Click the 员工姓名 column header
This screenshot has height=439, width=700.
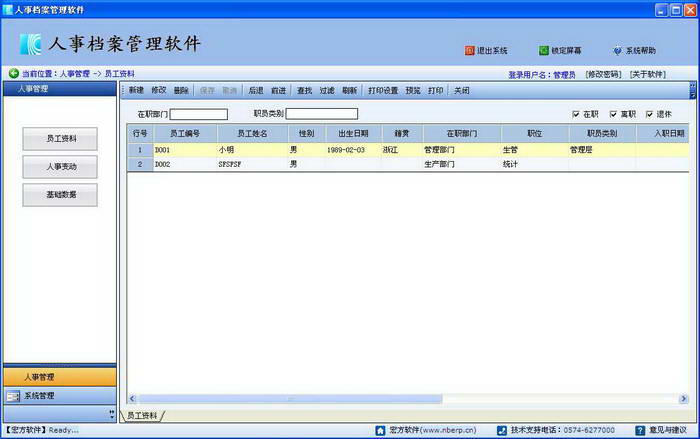[x=252, y=134]
